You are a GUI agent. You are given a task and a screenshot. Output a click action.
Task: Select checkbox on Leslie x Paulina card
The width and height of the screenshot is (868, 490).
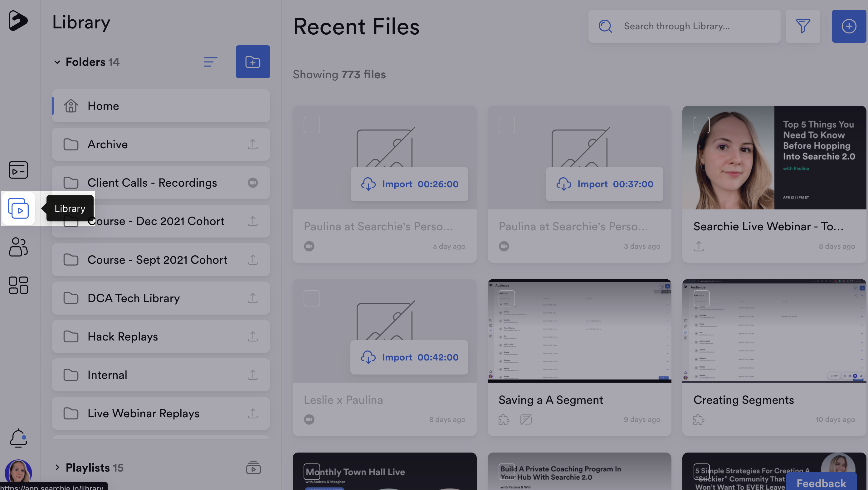(312, 298)
